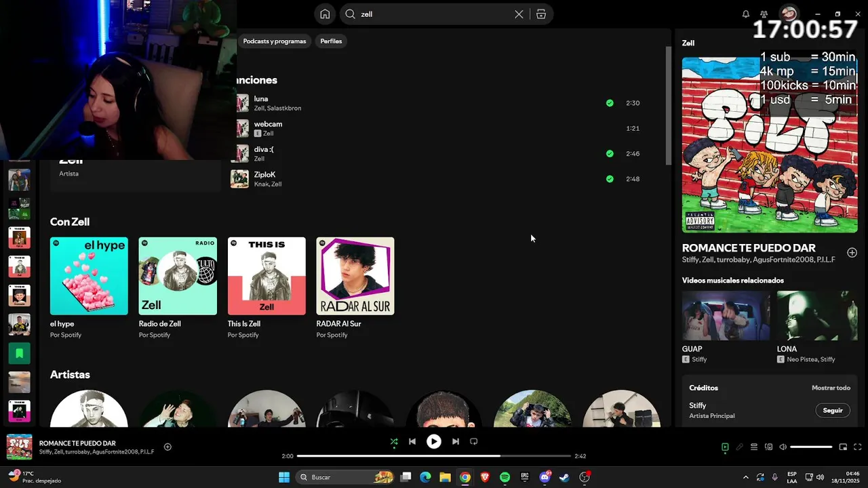Open artist link 'Knak' under ZiploK
The width and height of the screenshot is (868, 488).
point(261,184)
